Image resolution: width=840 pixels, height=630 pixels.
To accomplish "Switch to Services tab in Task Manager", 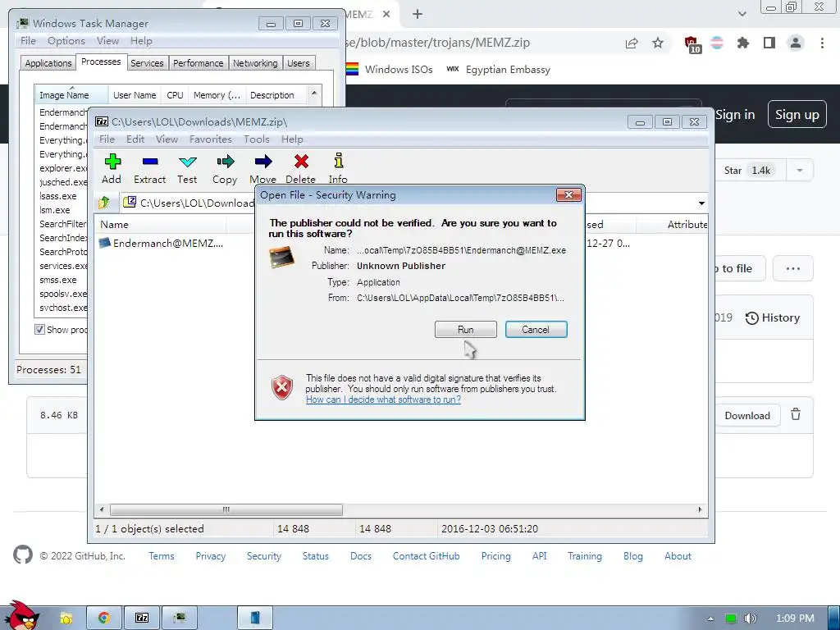I will point(147,63).
